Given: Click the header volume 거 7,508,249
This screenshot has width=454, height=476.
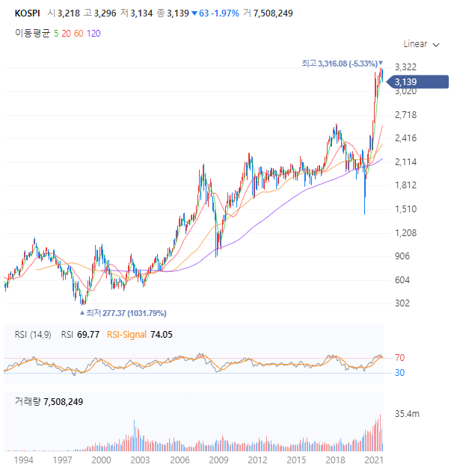Looking at the screenshot, I should tap(268, 13).
